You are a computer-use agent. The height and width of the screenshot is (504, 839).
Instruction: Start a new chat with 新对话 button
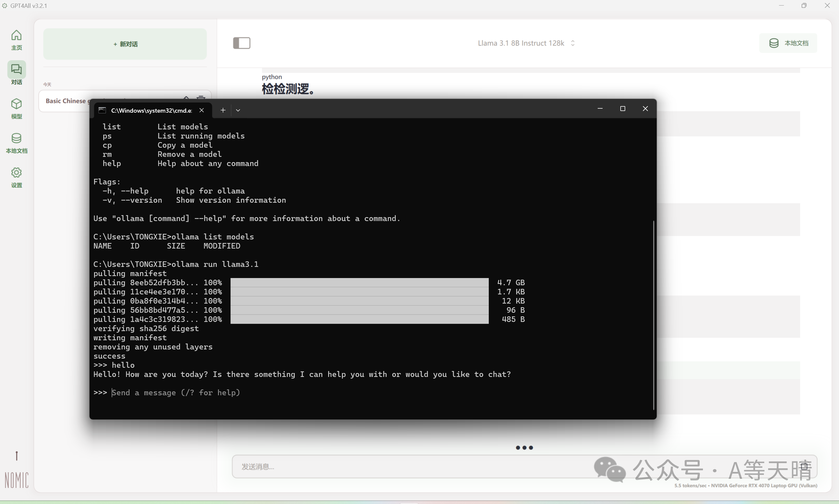tap(125, 44)
